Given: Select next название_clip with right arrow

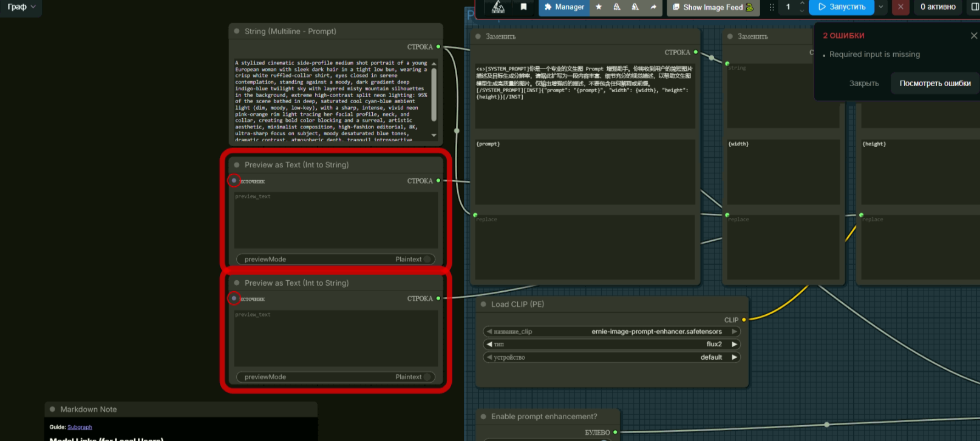Looking at the screenshot, I should click(x=734, y=332).
